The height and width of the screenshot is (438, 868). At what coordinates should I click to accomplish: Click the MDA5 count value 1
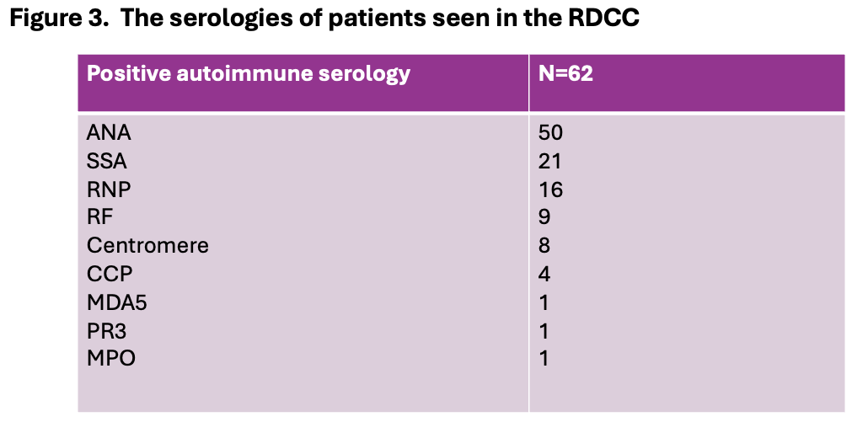coord(544,302)
